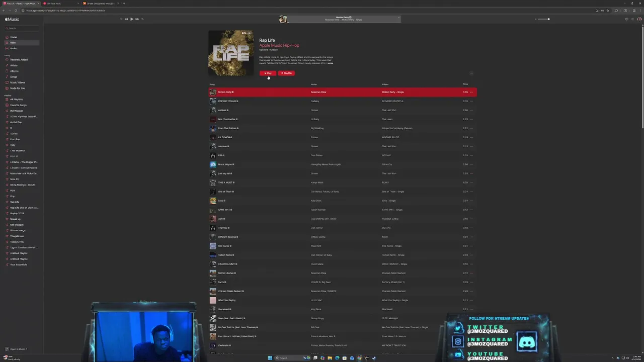Play the song Mrs. Trendsetter
Screen dimensions: 644x362
tap(227, 119)
